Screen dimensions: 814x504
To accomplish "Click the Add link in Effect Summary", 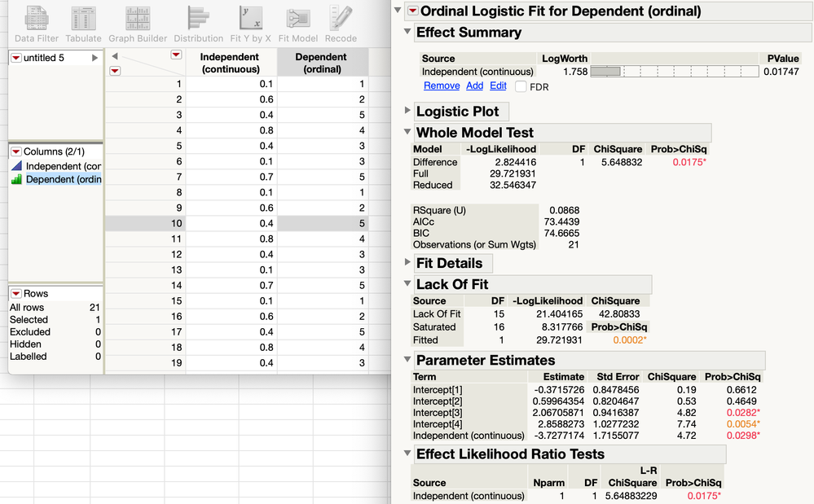I will (x=474, y=85).
